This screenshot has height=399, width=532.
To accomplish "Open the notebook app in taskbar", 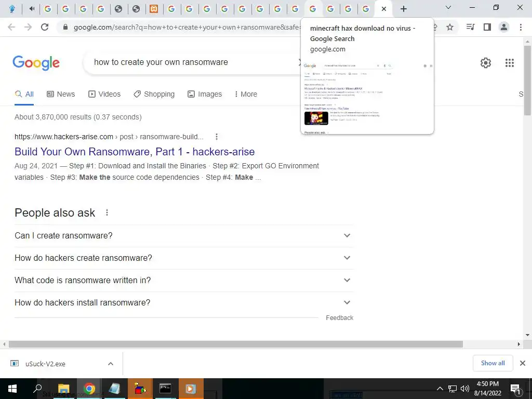I will pos(114,389).
